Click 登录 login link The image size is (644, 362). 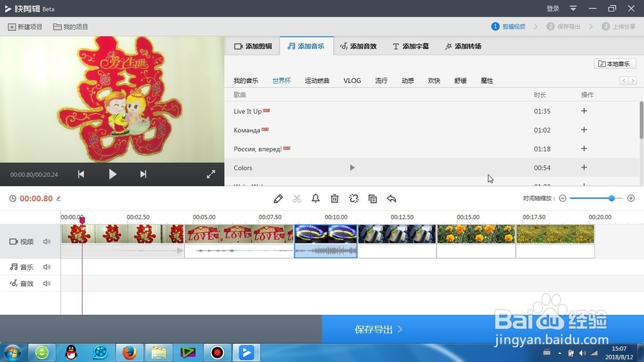coord(553,8)
